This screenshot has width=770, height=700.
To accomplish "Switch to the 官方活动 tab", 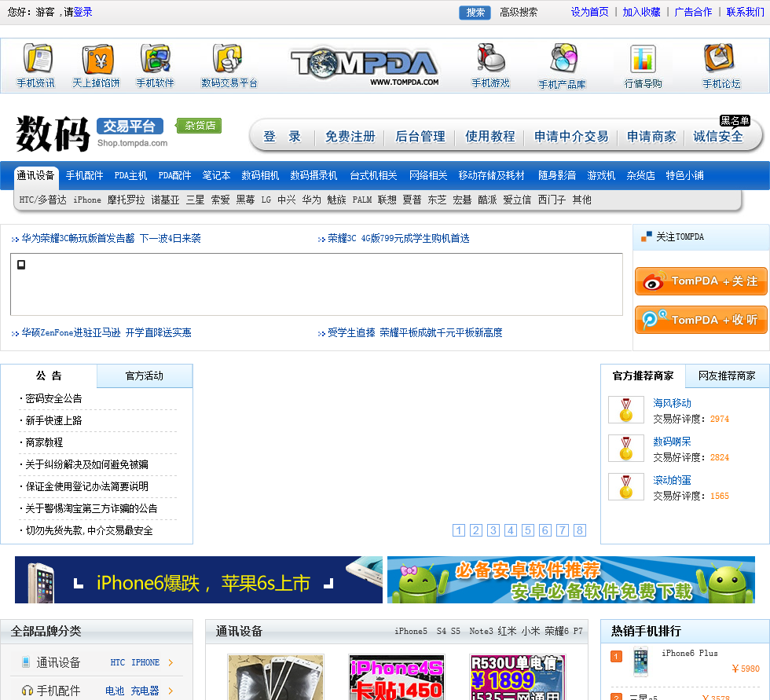I will (145, 376).
